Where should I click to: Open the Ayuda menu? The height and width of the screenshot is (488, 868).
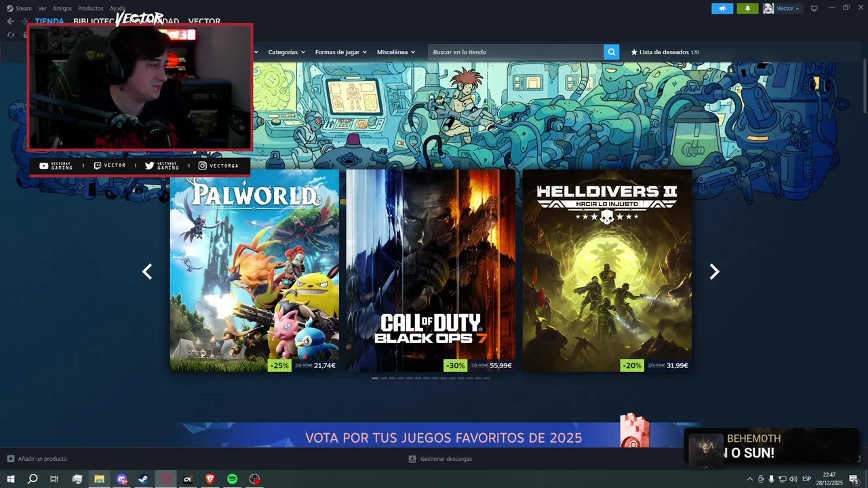(x=117, y=8)
